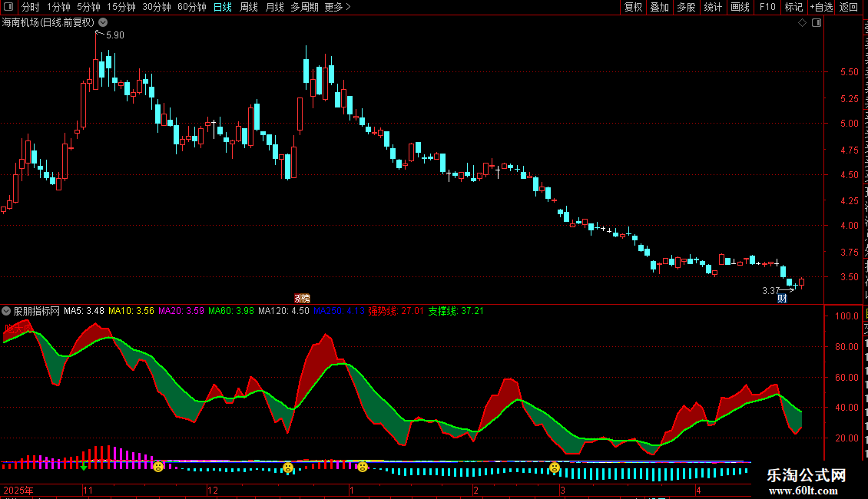Image resolution: width=868 pixels, height=499 pixels.
Task: Click the 4.00 price axis label
Action: tap(849, 226)
